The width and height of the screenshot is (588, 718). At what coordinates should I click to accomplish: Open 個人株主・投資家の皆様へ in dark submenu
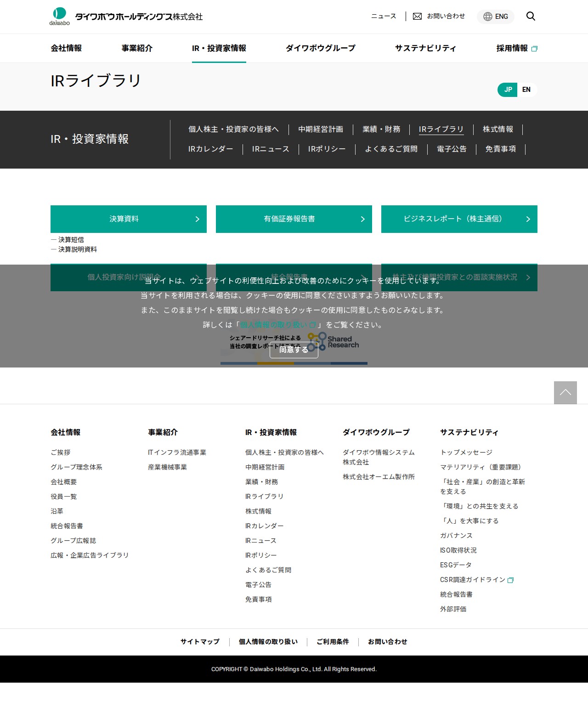tap(233, 130)
